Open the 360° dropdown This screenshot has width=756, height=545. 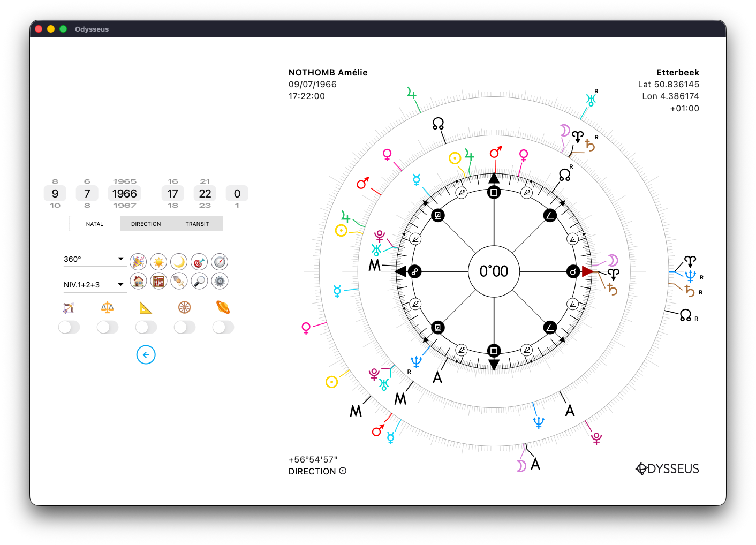coord(94,259)
